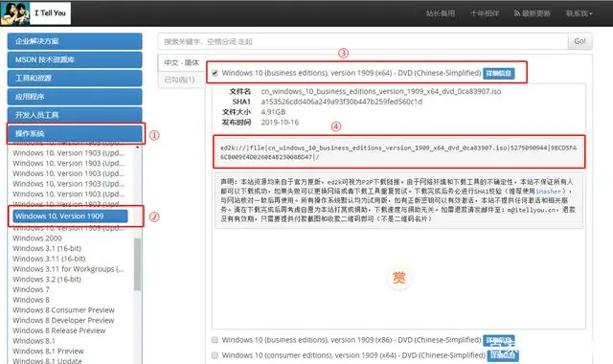This screenshot has height=364, width=613.
Task: Click 详细信息 button for consumer editions x64
Action: (503, 355)
